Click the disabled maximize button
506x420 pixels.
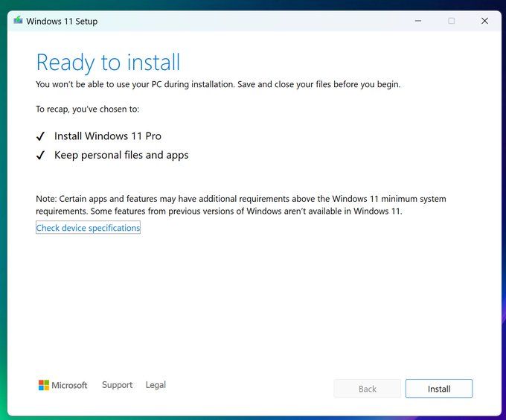(452, 21)
